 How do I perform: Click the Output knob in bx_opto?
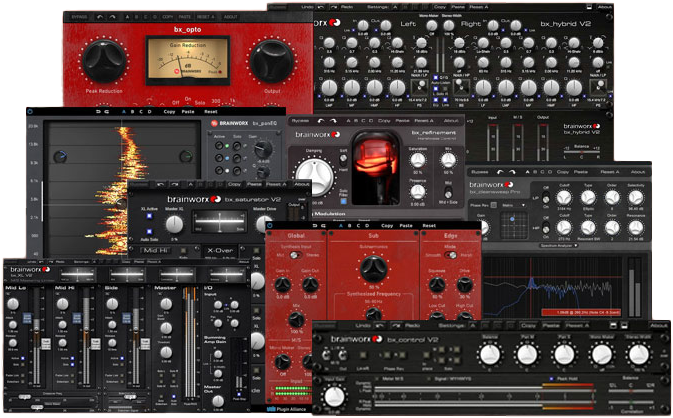click(272, 61)
